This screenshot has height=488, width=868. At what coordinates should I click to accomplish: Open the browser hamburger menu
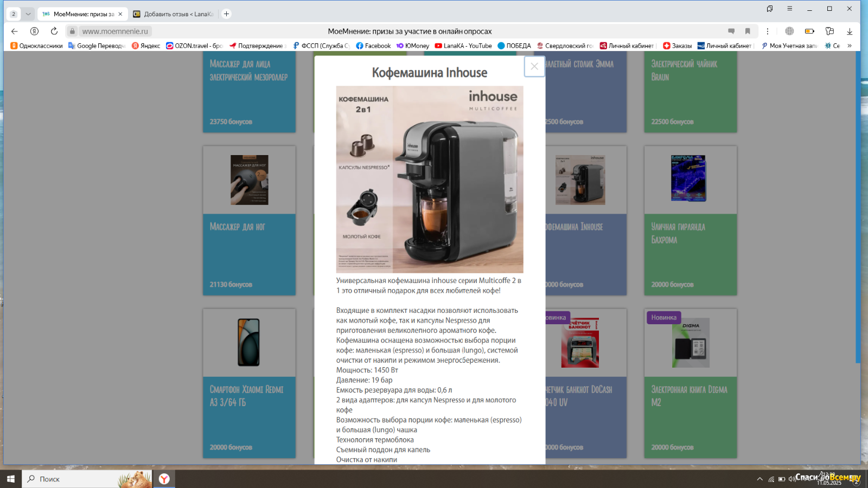click(x=789, y=9)
